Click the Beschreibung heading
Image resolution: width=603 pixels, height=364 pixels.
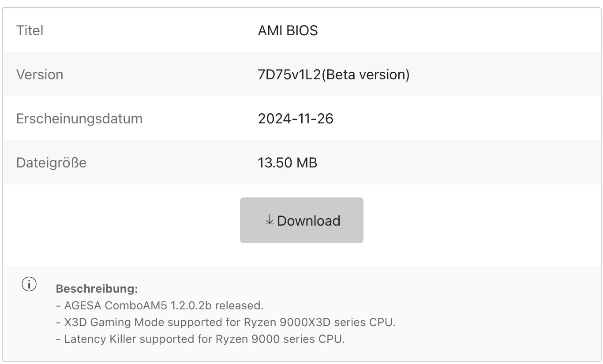tap(97, 289)
